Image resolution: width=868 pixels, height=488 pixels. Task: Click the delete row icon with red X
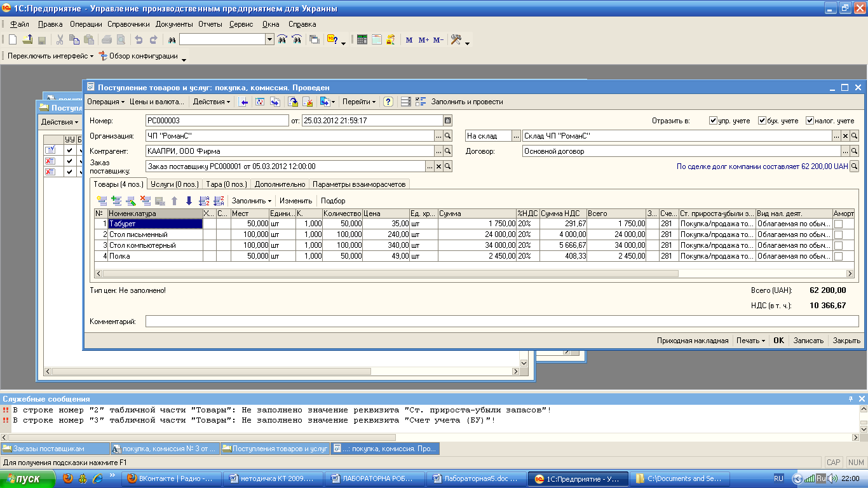pos(146,201)
